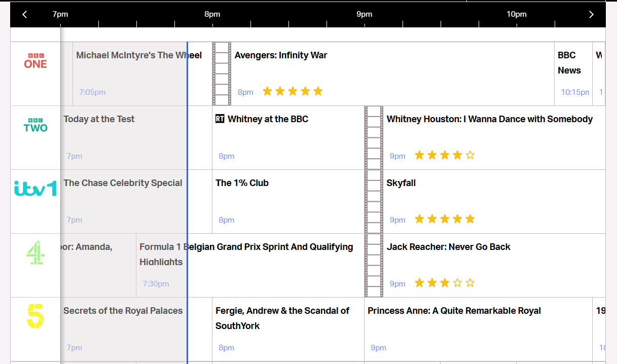617x364 pixels.
Task: Click film strip icon beside Skyfall
Action: point(374,202)
